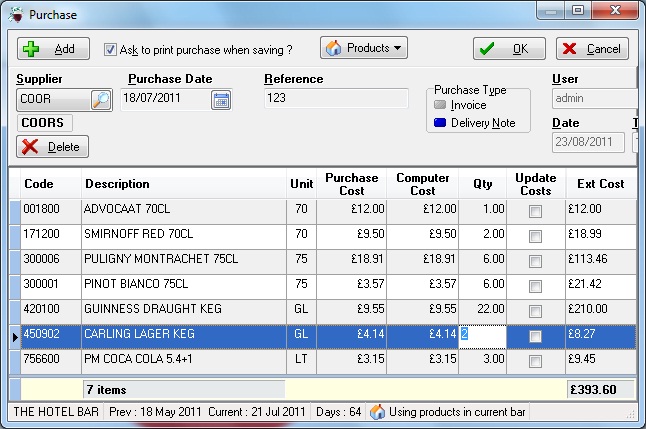This screenshot has height=429, width=646.
Task: Click the Purchase window title bar icon
Action: [16, 14]
